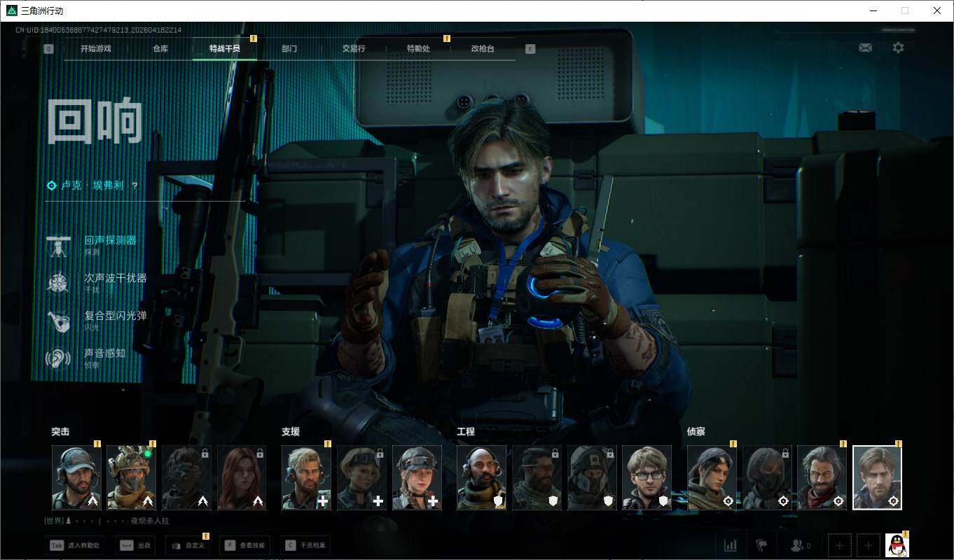This screenshot has height=560, width=954.
Task: Click the question mark beside 卢克·埃弗利
Action: pyautogui.click(x=134, y=186)
